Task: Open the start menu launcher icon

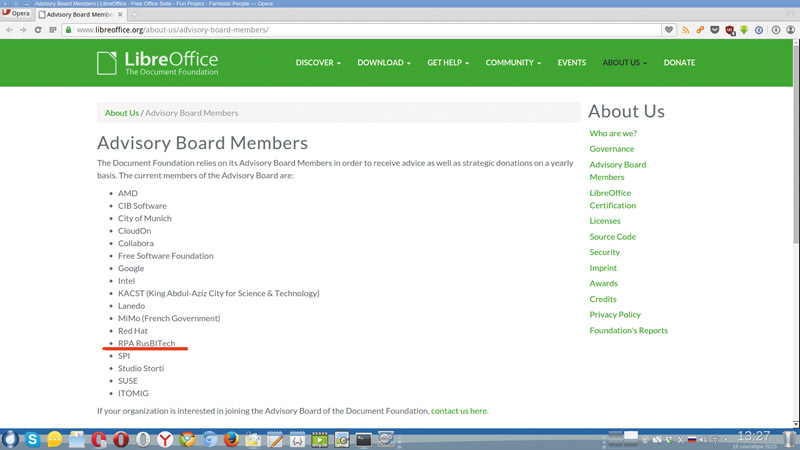Action: tap(10, 439)
